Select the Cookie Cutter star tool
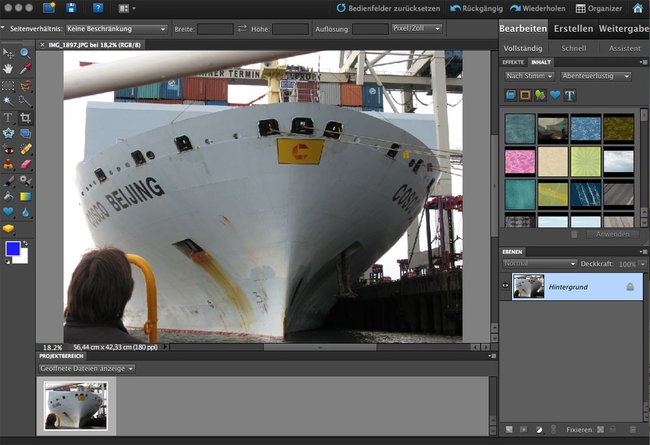The height and width of the screenshot is (445, 650). (x=8, y=133)
